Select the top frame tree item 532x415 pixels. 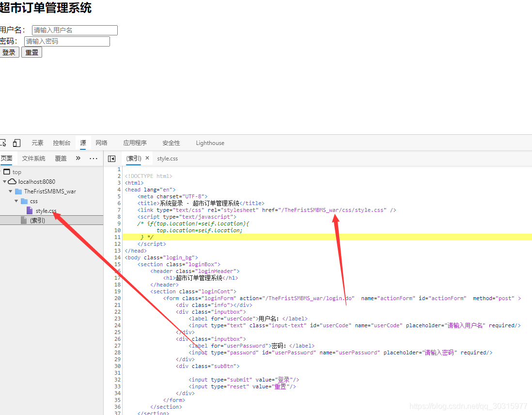point(16,172)
